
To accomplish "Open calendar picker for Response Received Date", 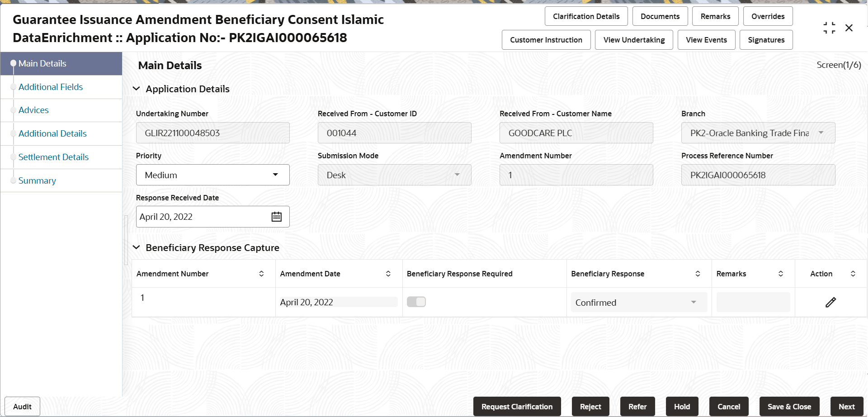I will (x=277, y=217).
